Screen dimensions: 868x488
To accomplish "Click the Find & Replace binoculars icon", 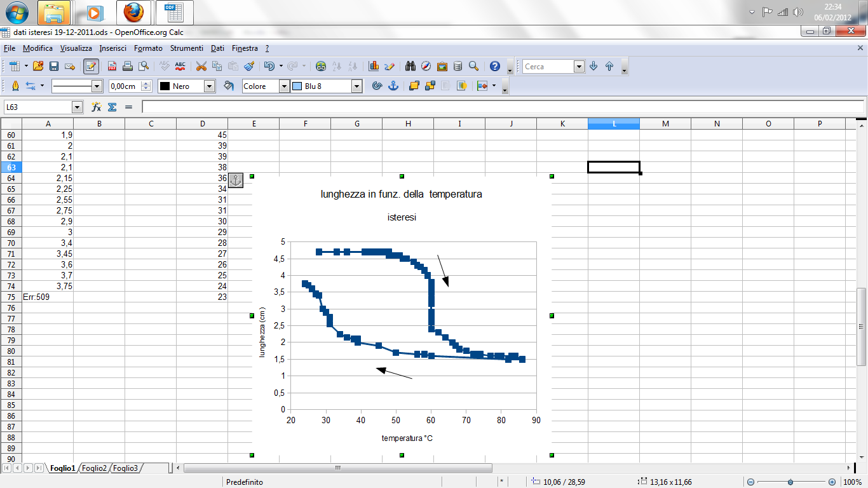I will point(410,66).
